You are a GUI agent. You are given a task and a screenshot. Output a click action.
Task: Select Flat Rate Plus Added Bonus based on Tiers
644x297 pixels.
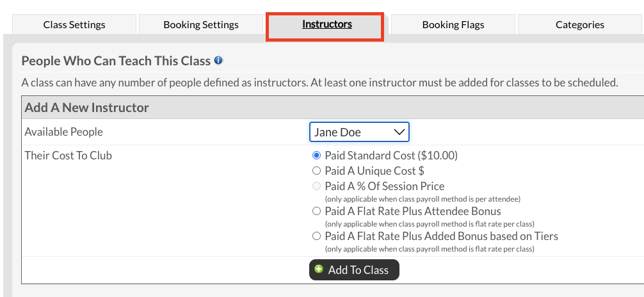[316, 236]
